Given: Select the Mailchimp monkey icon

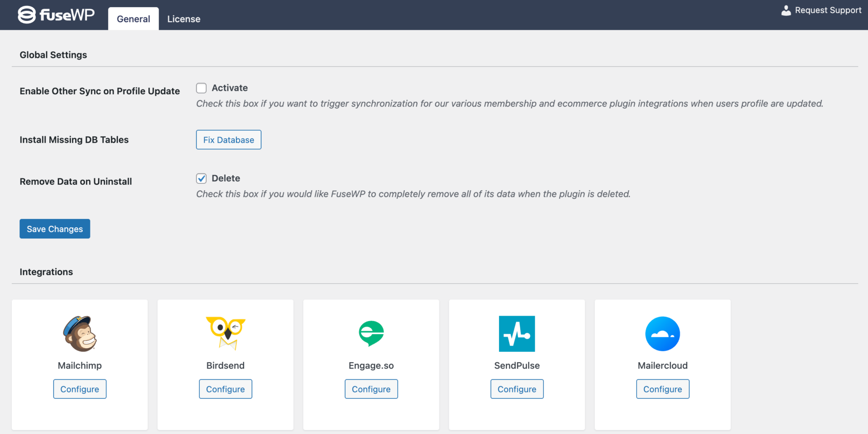Looking at the screenshot, I should coord(80,333).
